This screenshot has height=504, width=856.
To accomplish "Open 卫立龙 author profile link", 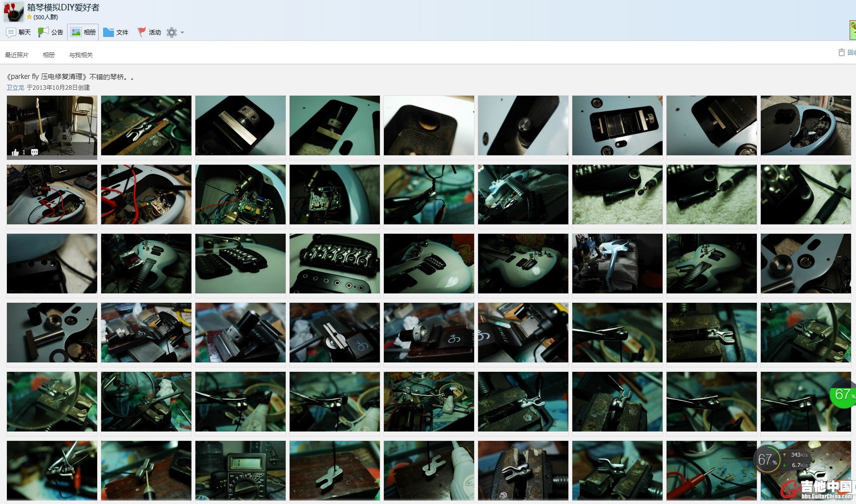I will 15,88.
